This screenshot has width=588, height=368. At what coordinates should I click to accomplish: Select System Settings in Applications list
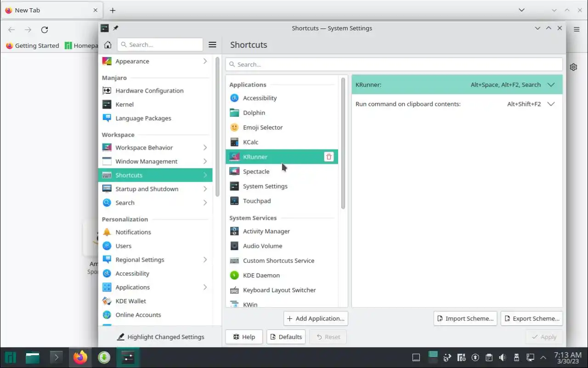pos(282,186)
